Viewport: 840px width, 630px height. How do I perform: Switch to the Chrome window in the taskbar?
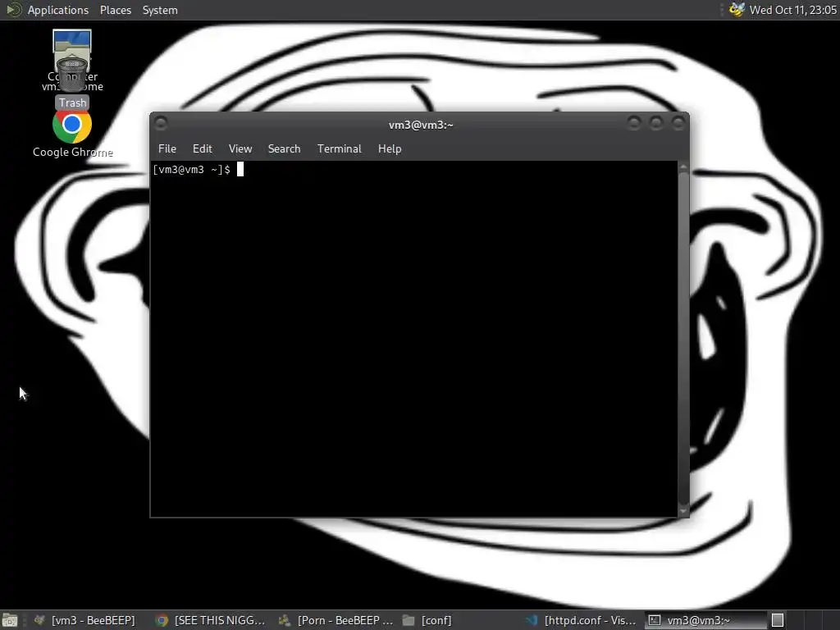pyautogui.click(x=210, y=620)
